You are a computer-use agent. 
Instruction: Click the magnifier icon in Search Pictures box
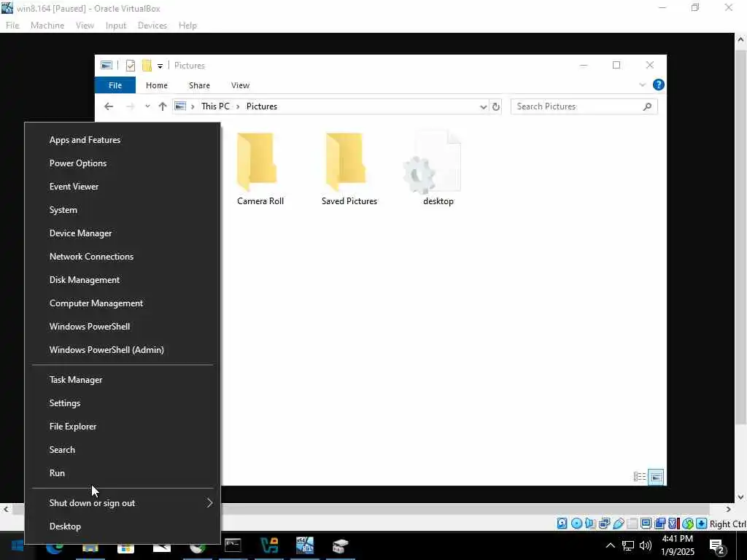(647, 106)
